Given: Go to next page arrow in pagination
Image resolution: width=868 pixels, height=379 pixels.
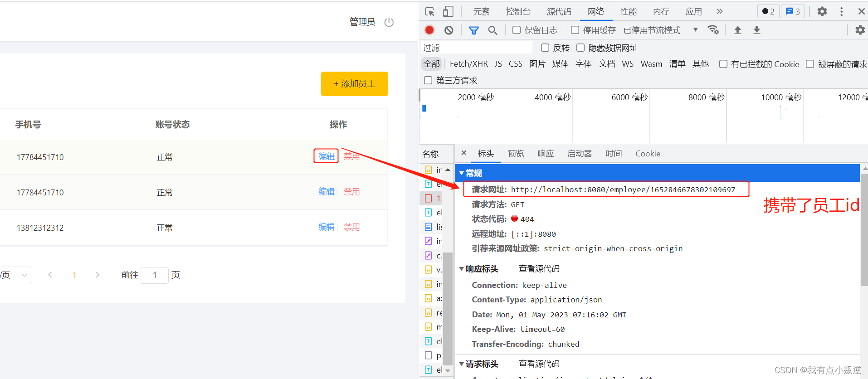Looking at the screenshot, I should click(x=97, y=275).
